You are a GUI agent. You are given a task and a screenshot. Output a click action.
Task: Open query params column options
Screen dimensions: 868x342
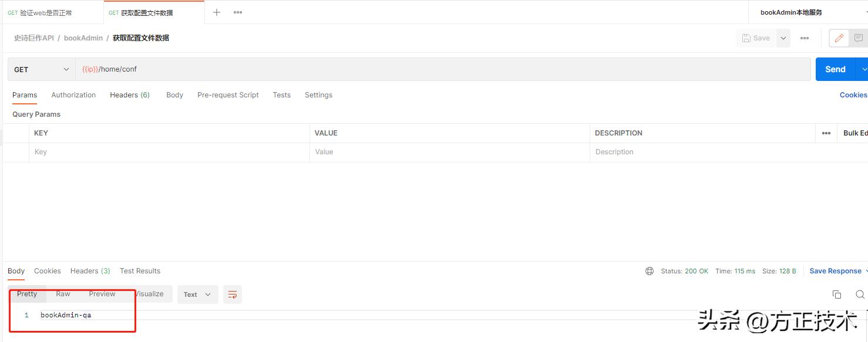[826, 133]
